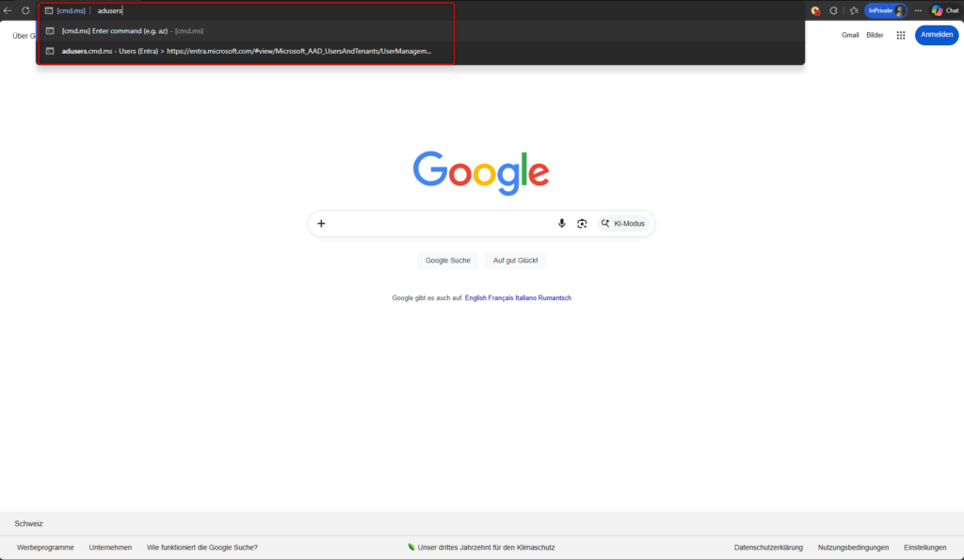Open Unser drittes Jahrzehnt für den Klimaschutz link
This screenshot has width=964, height=560.
pyautogui.click(x=481, y=547)
